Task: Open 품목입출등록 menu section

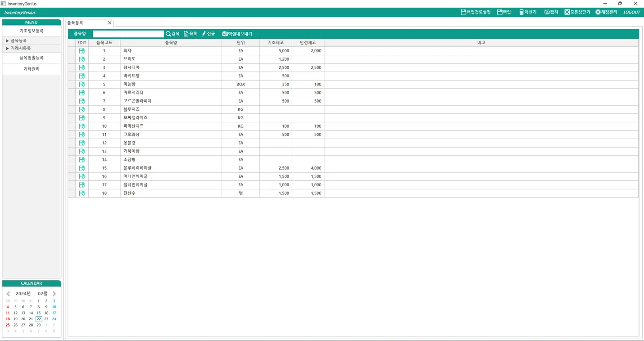Action: pos(32,58)
